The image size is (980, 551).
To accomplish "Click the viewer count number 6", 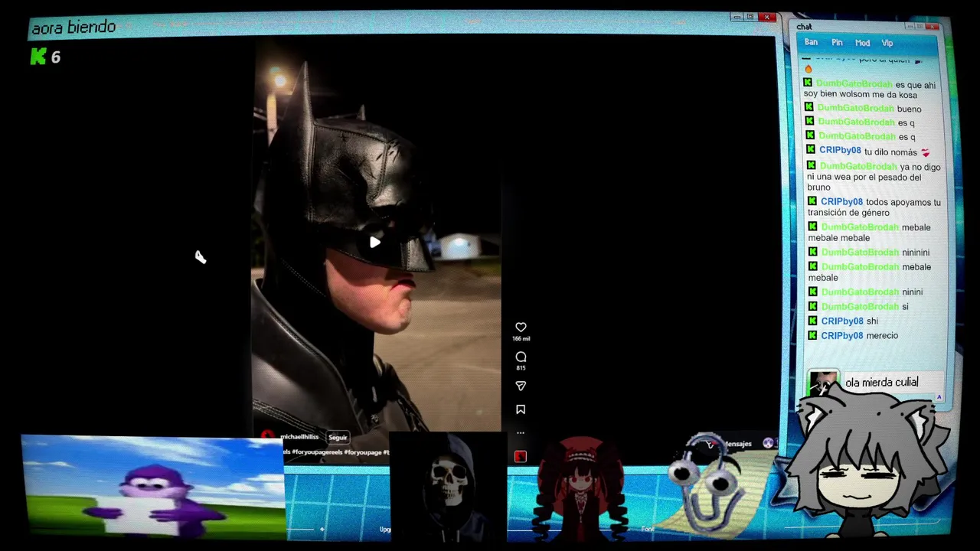I will click(56, 57).
